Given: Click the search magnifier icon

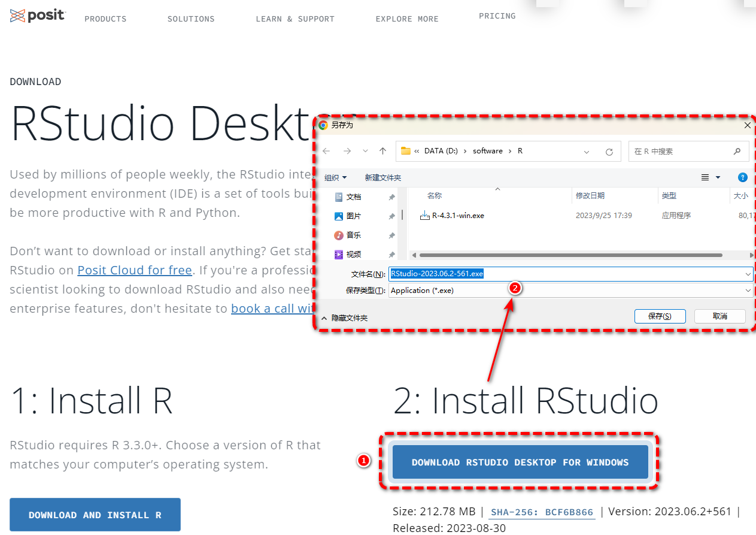Looking at the screenshot, I should [x=737, y=151].
